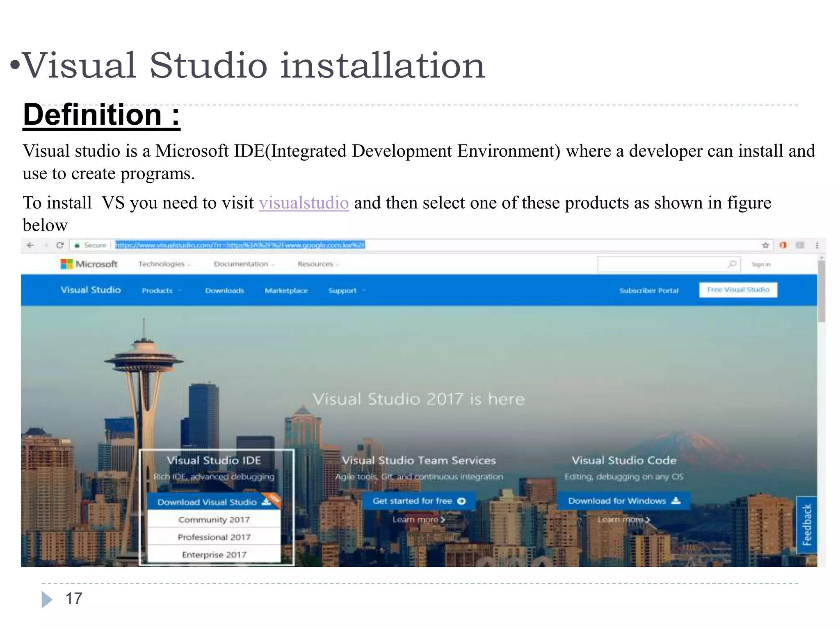
Task: Open the browser three-dot menu
Action: coord(817,245)
